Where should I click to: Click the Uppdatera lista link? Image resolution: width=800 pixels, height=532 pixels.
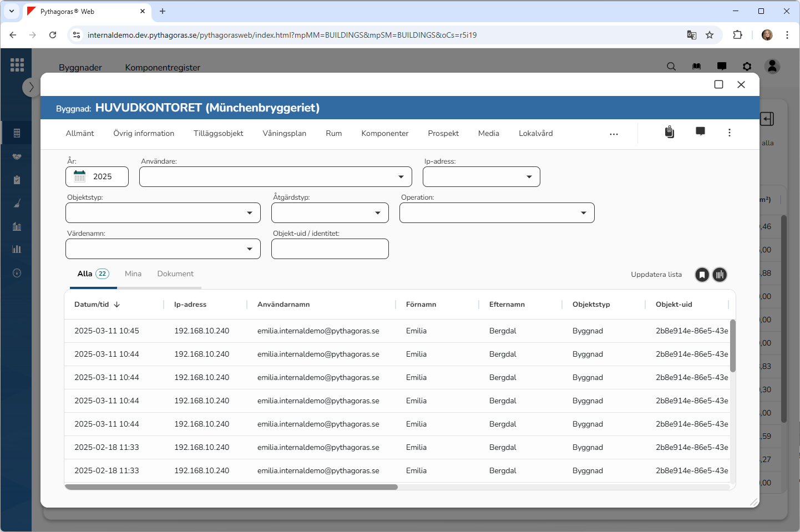(656, 275)
